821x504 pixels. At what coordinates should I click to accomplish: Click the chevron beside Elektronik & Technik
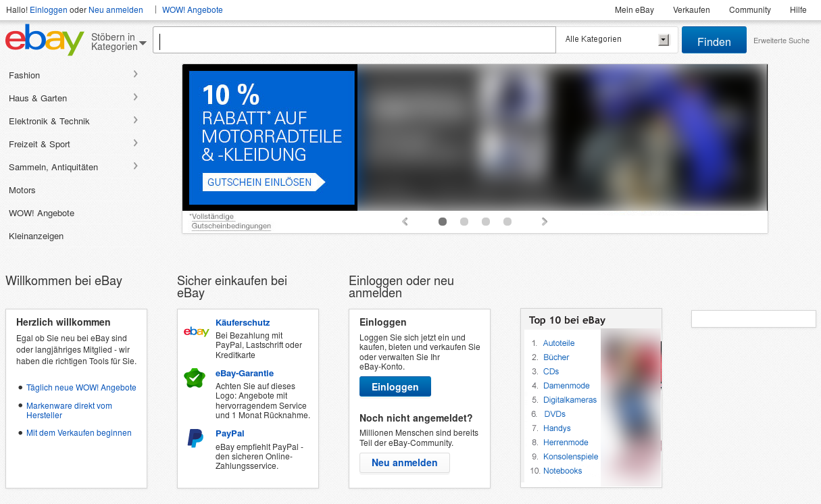click(136, 120)
